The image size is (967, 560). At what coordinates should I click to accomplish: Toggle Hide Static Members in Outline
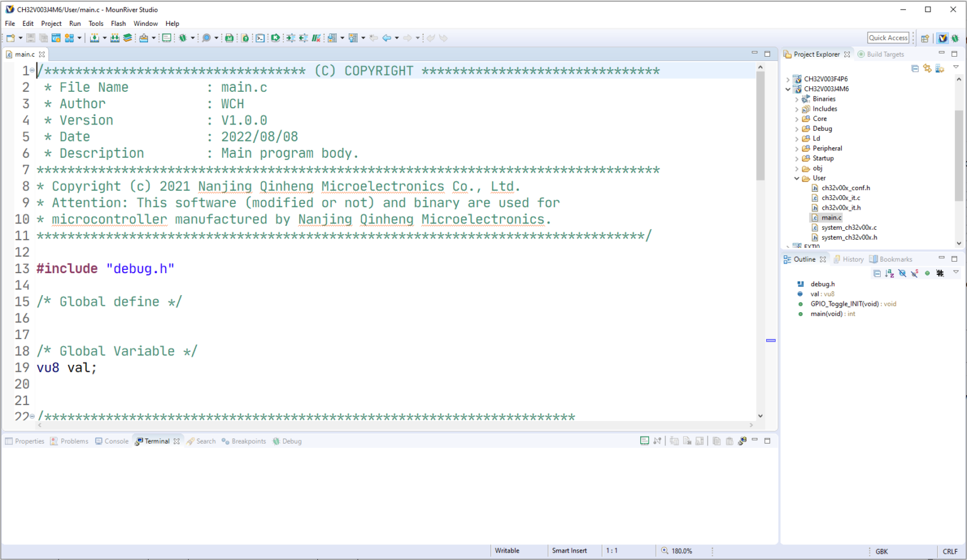914,273
